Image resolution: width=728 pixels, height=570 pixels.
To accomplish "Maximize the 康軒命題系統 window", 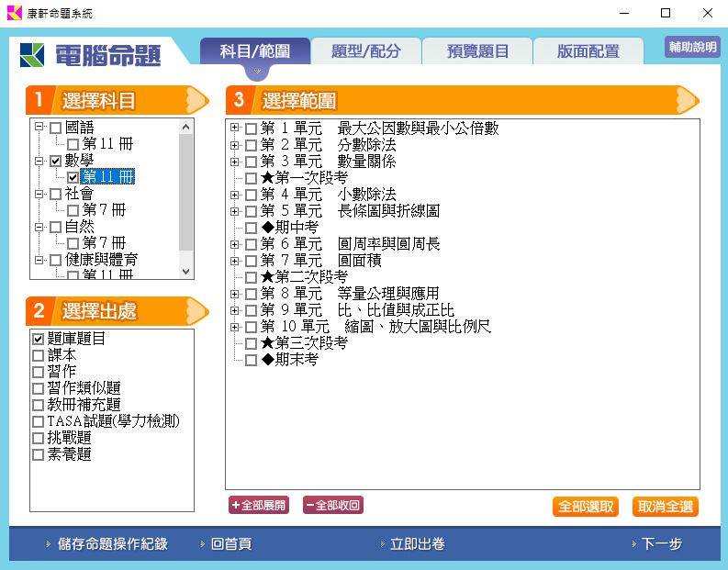I will (x=666, y=13).
